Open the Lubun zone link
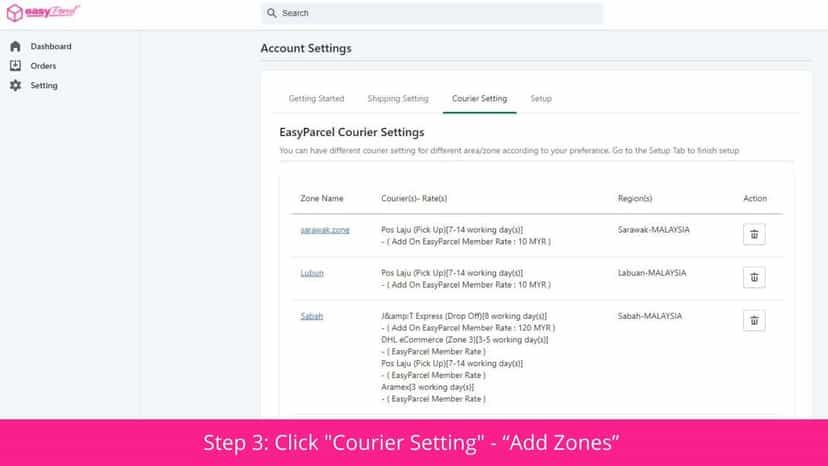Screen dimensions: 828x466 [312, 273]
